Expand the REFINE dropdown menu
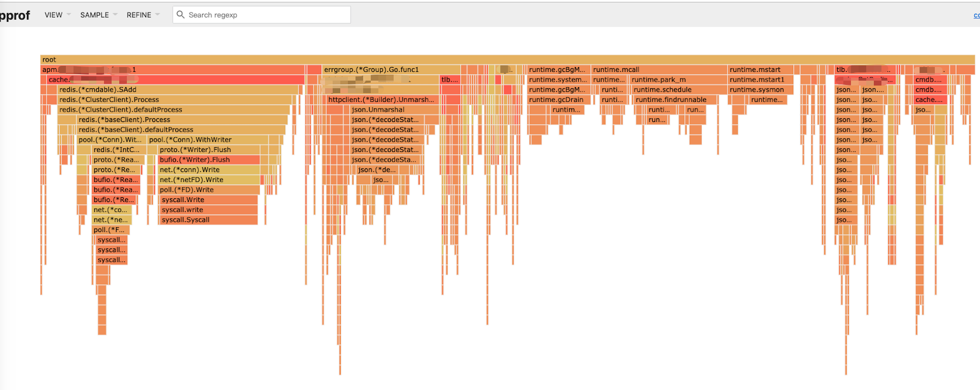Image resolution: width=980 pixels, height=390 pixels. coord(143,15)
